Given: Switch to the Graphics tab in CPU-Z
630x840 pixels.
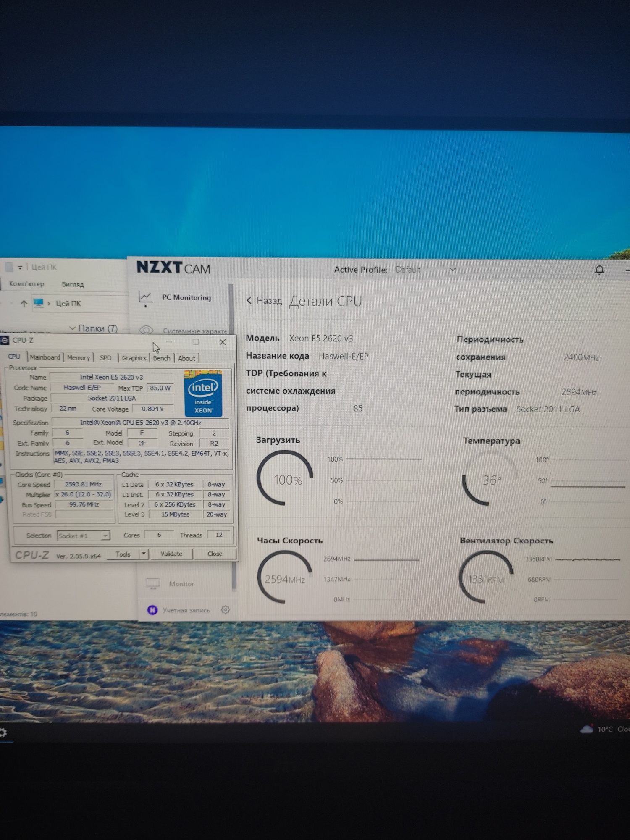Looking at the screenshot, I should [134, 358].
